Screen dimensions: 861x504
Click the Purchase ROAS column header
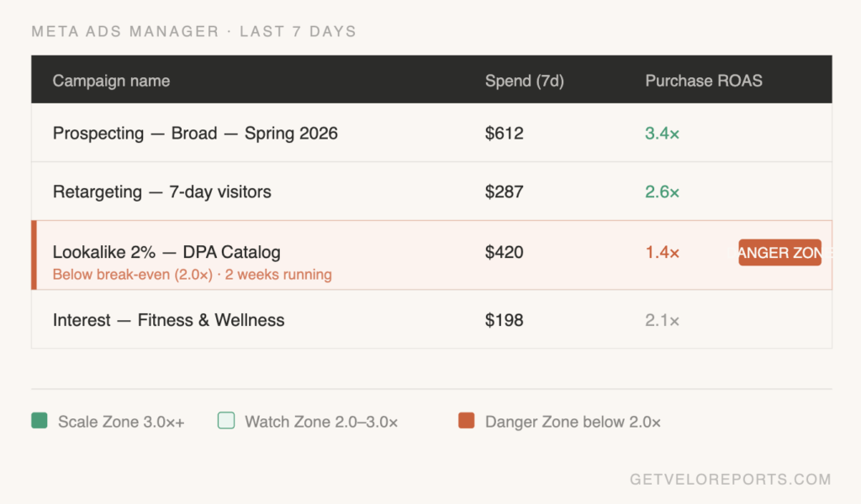tap(704, 81)
